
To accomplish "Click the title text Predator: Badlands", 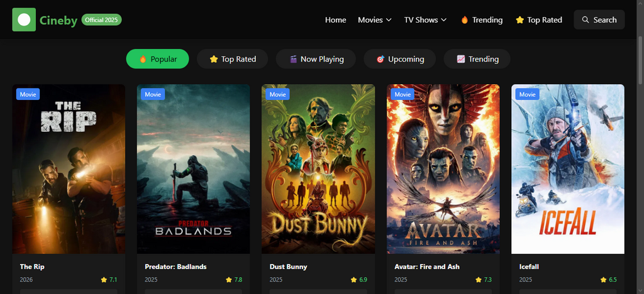I will tap(176, 266).
